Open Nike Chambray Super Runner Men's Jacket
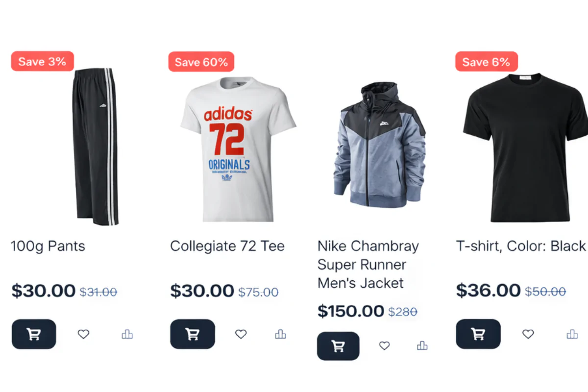The height and width of the screenshot is (392, 588). [x=368, y=265]
